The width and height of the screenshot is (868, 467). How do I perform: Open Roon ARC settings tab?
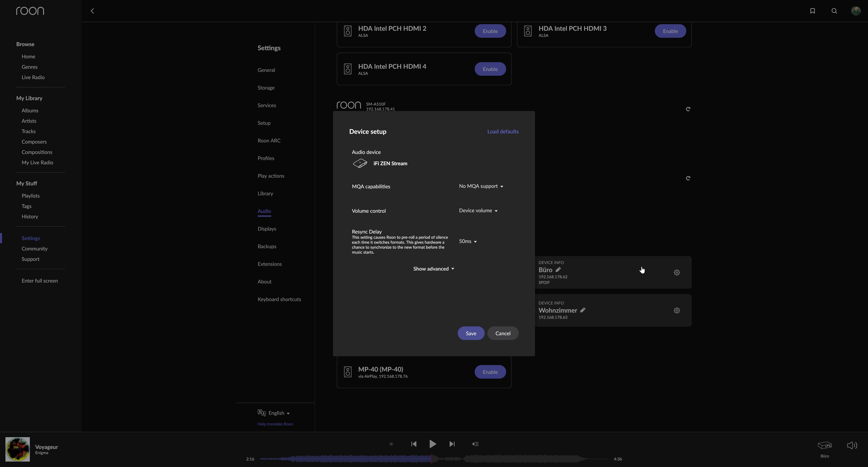pyautogui.click(x=269, y=141)
